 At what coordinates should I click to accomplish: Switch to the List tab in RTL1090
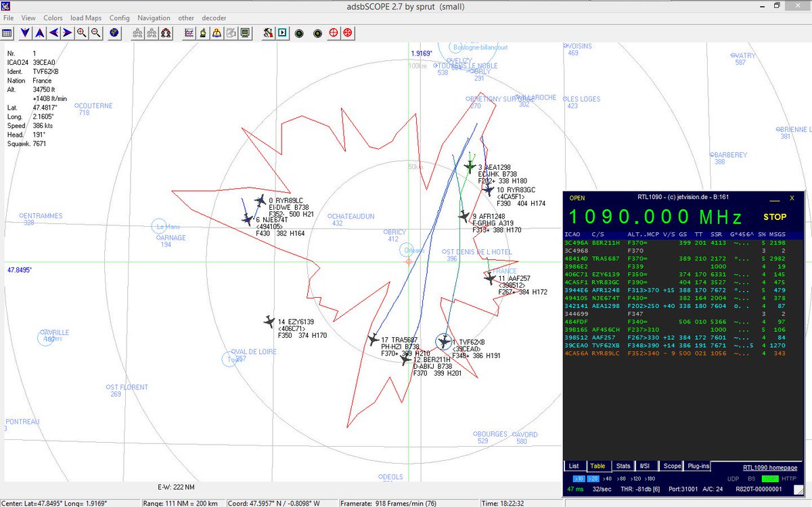tap(574, 466)
